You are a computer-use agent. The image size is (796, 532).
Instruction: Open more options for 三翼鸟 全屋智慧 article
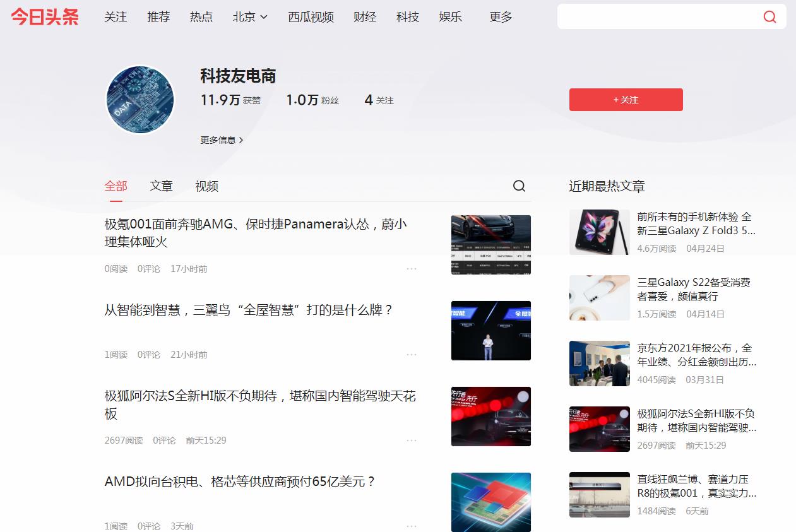412,355
